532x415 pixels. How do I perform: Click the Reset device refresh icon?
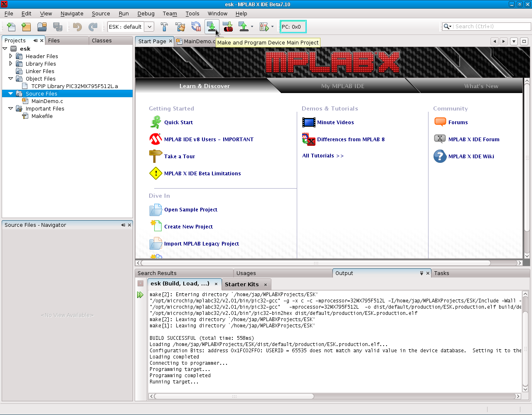tap(196, 27)
